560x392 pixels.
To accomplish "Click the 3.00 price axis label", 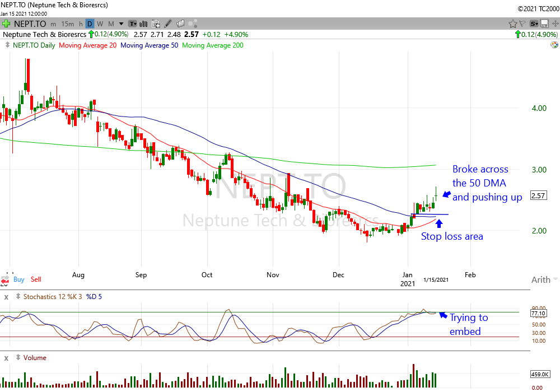I will pyautogui.click(x=539, y=170).
